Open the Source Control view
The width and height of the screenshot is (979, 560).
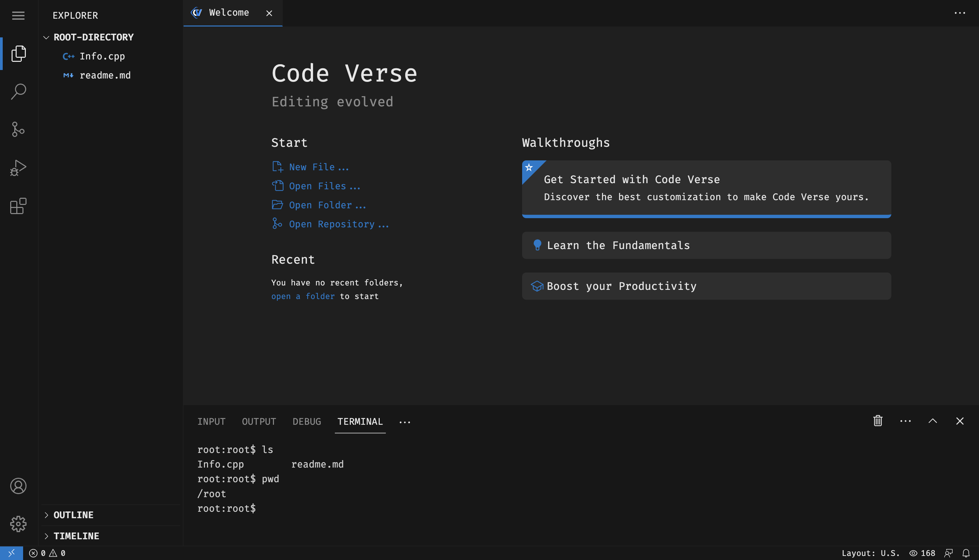(18, 129)
